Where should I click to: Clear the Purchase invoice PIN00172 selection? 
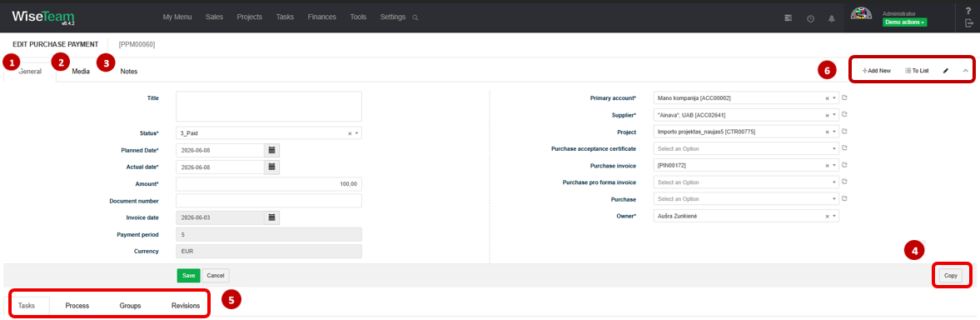click(x=827, y=166)
